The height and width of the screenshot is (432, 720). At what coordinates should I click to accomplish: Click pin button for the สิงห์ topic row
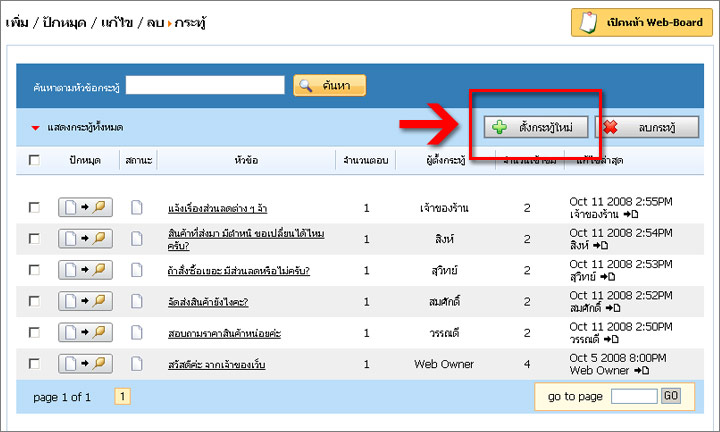85,239
